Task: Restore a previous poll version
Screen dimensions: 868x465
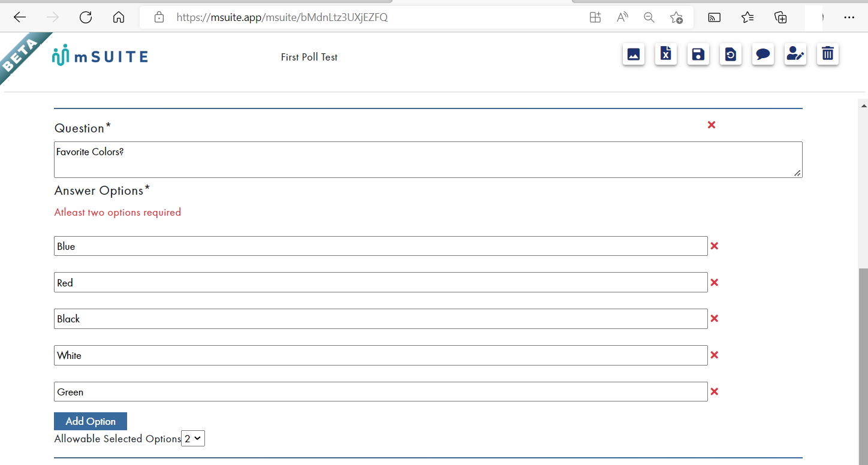Action: coord(731,54)
